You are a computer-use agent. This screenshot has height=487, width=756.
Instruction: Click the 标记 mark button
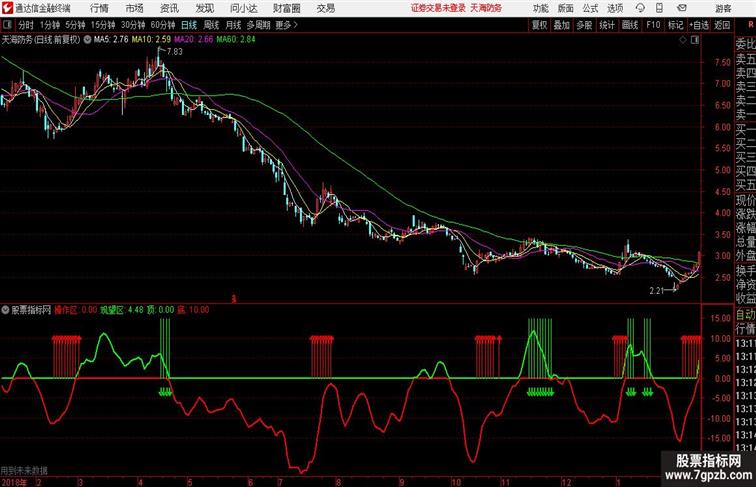[x=675, y=25]
